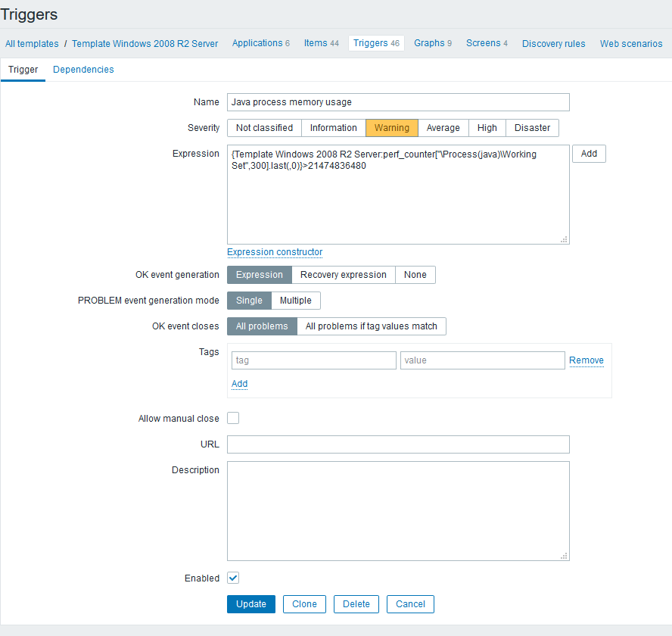672x636 pixels.
Task: Click the tag value input field
Action: (x=483, y=360)
